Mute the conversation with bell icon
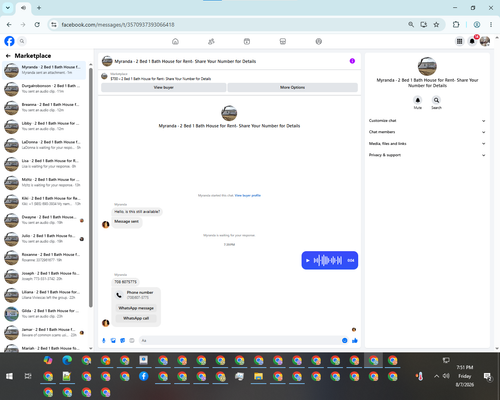This screenshot has width=500, height=400. point(418,100)
